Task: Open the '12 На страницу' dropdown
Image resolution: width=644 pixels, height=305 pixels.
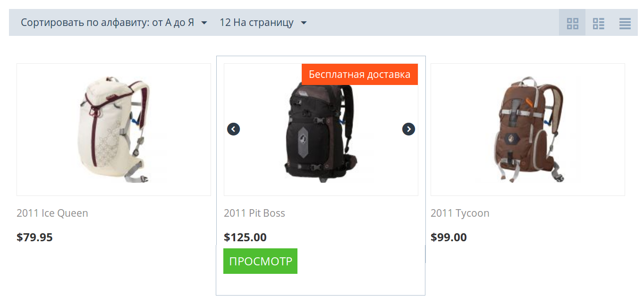Action: tap(263, 23)
